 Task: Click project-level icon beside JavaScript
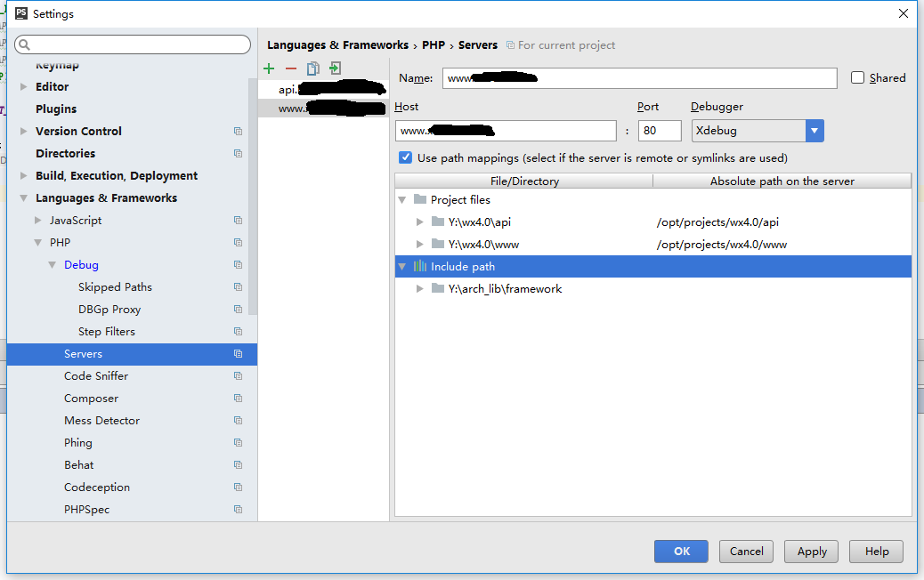[x=238, y=221]
